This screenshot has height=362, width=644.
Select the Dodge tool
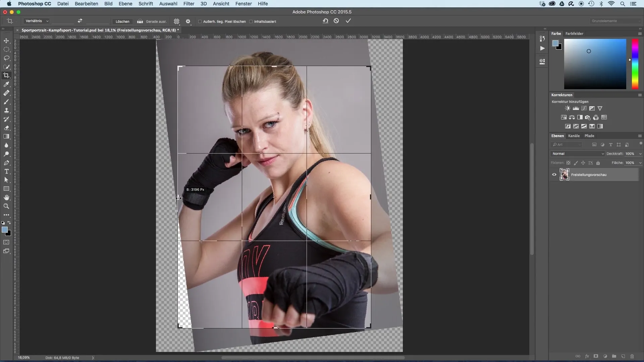pos(6,154)
